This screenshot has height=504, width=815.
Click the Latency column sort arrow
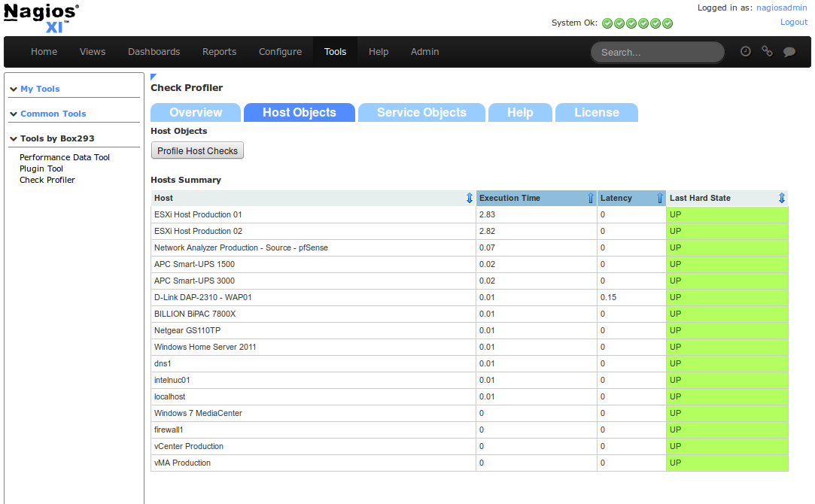click(x=659, y=198)
